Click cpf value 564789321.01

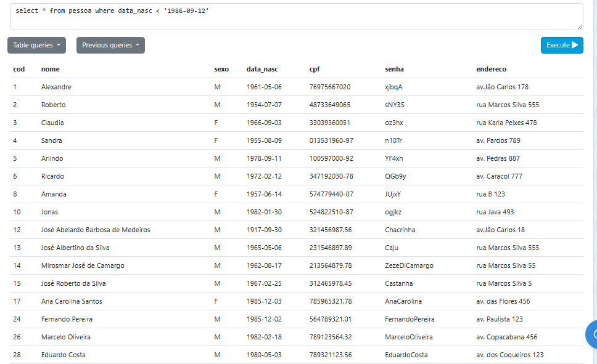(331, 320)
